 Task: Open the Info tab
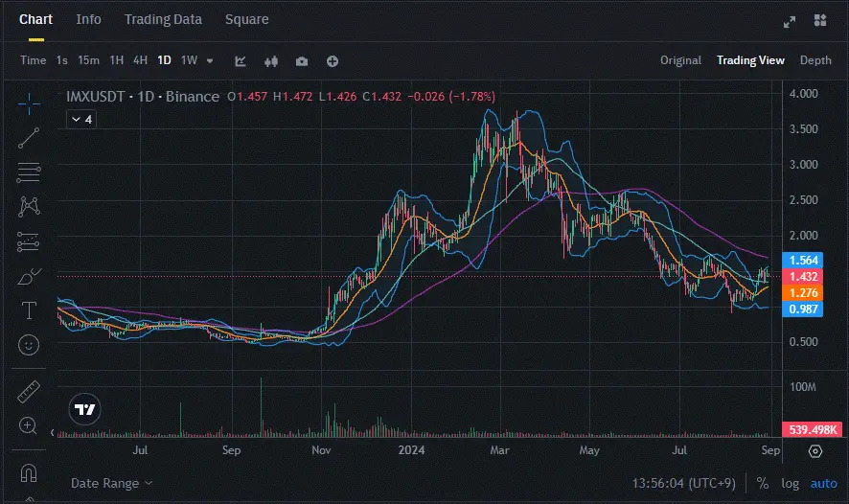pos(89,19)
